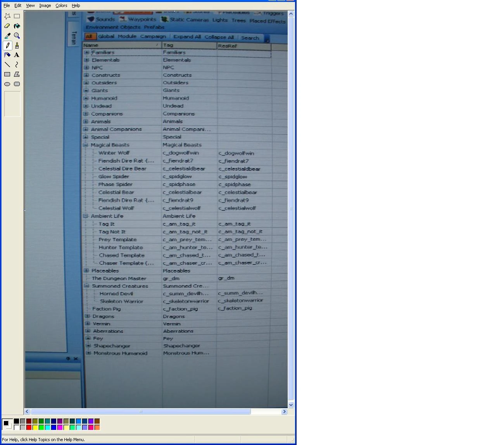
Task: Click the Collapse All button
Action: tap(219, 37)
